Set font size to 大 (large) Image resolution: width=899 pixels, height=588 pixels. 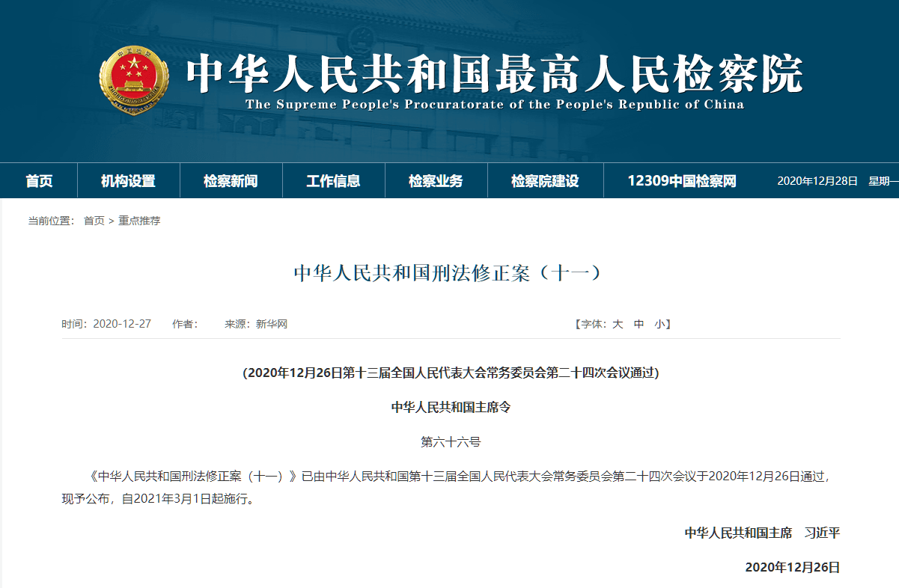coord(618,324)
